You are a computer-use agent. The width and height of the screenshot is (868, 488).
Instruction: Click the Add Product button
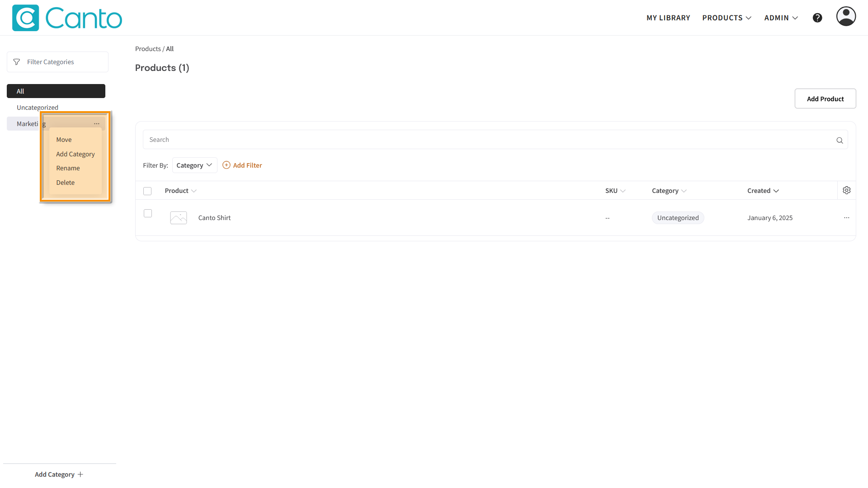click(825, 99)
